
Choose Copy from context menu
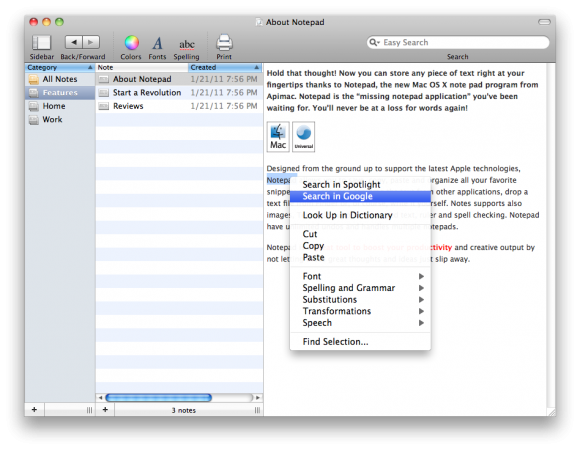click(360, 246)
